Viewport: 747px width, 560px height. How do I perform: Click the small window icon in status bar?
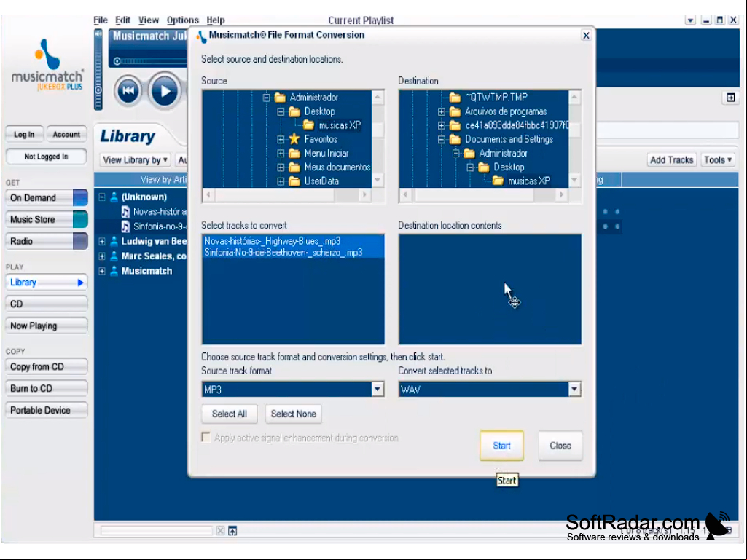(232, 530)
